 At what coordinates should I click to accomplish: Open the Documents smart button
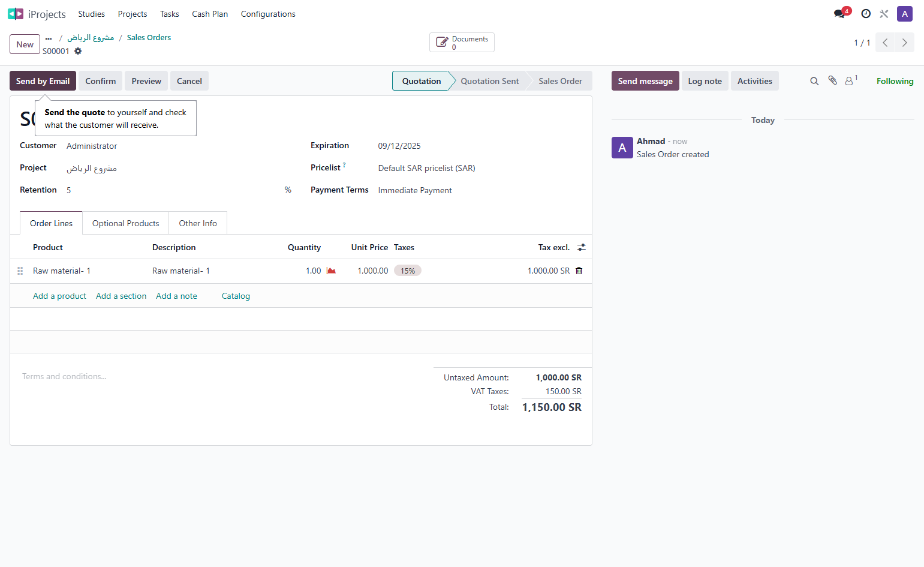pyautogui.click(x=462, y=43)
